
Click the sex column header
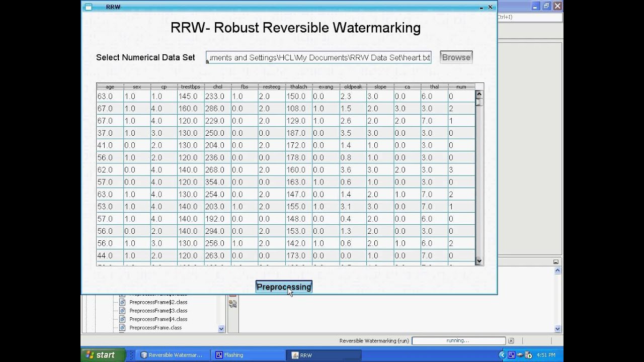[137, 87]
